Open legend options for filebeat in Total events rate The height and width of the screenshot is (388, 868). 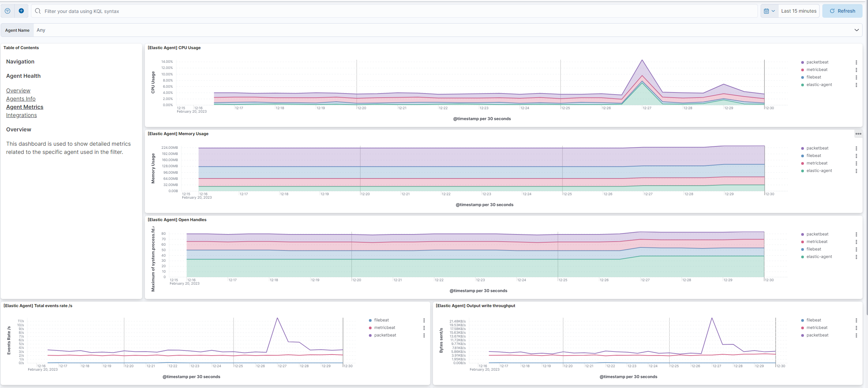coord(424,320)
